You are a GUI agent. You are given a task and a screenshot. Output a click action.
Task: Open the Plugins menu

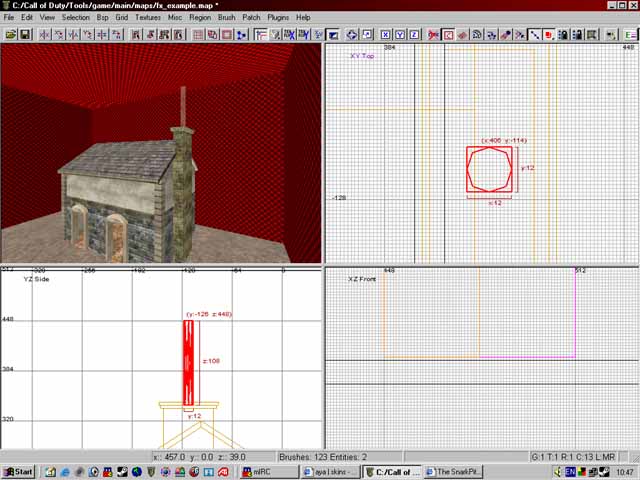pyautogui.click(x=279, y=17)
